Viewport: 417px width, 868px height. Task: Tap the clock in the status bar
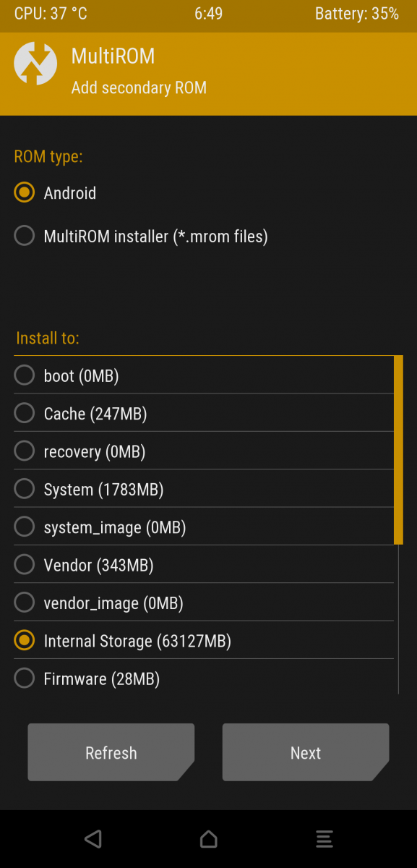pyautogui.click(x=208, y=13)
